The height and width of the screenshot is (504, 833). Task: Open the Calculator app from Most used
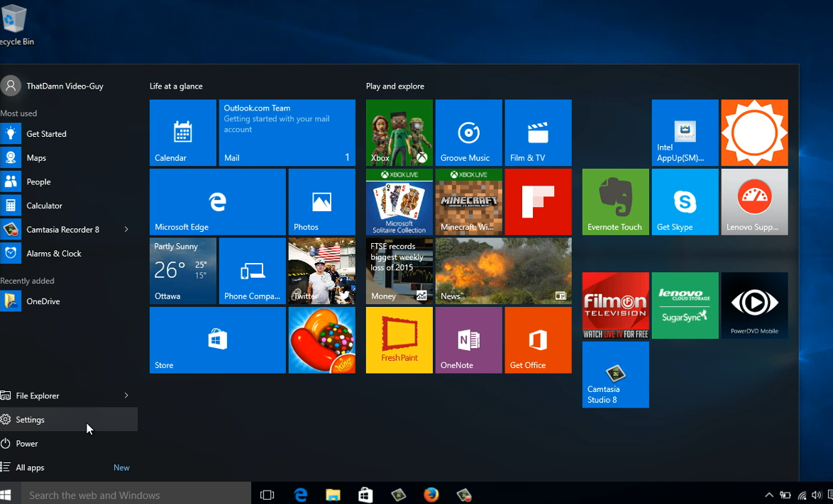coord(44,206)
